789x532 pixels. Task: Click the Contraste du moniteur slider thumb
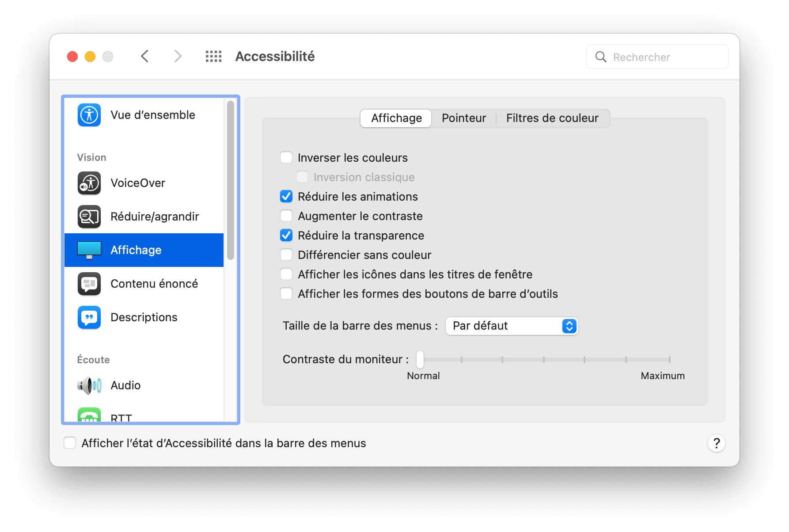pyautogui.click(x=420, y=360)
